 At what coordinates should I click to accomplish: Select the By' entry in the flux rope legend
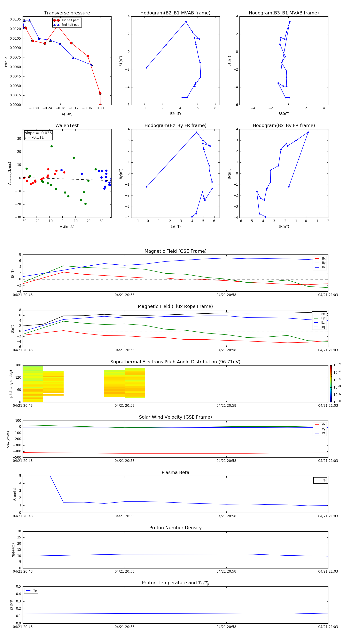click(320, 318)
